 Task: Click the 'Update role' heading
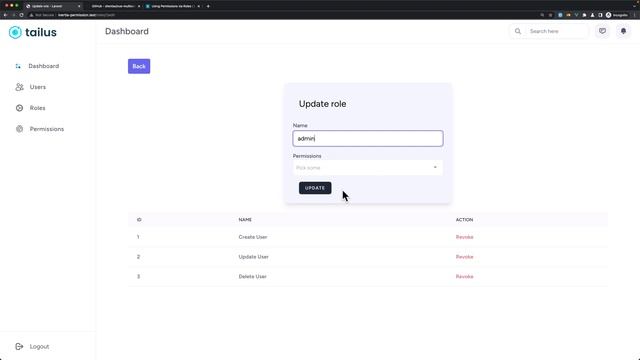(322, 104)
